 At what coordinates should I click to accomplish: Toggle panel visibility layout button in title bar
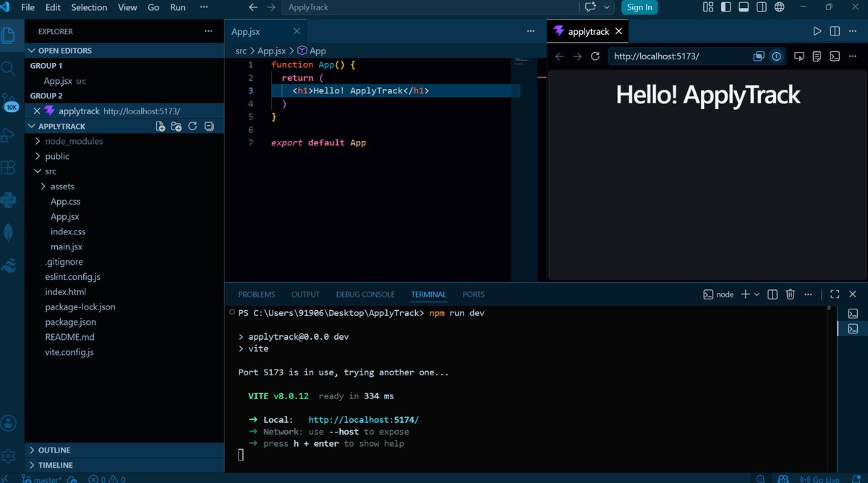pyautogui.click(x=744, y=7)
